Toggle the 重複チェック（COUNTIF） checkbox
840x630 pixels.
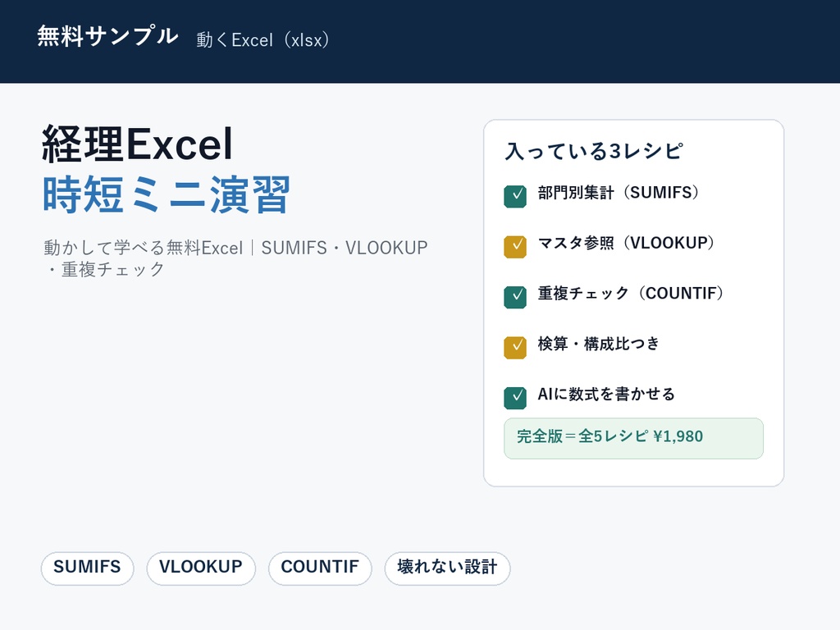pos(515,297)
